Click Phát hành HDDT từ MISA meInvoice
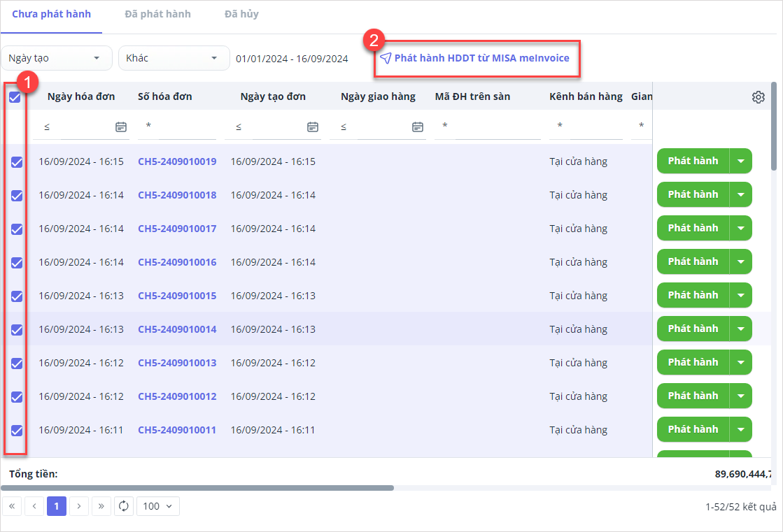The height and width of the screenshot is (532, 783). tap(475, 58)
